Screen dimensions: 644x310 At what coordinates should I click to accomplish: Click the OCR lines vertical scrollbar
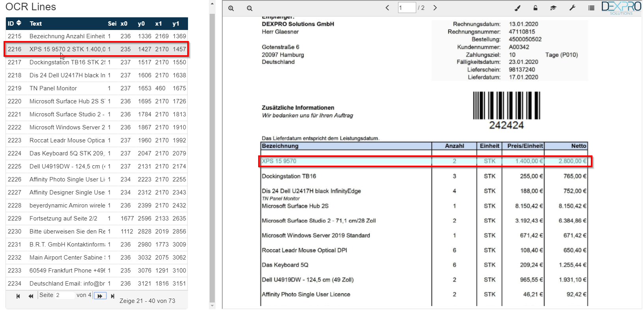pos(212,158)
